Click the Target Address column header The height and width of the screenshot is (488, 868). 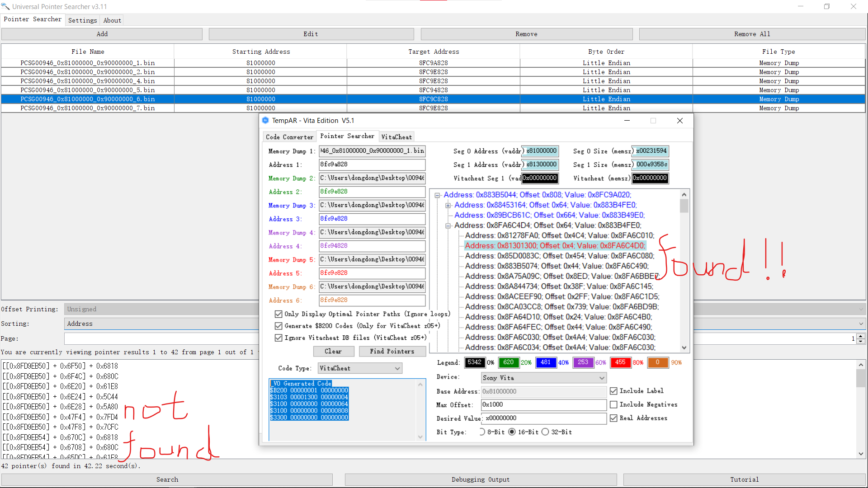(434, 52)
